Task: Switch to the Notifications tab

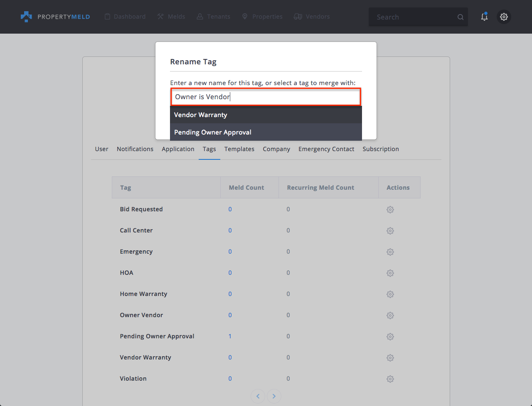Action: tap(135, 149)
